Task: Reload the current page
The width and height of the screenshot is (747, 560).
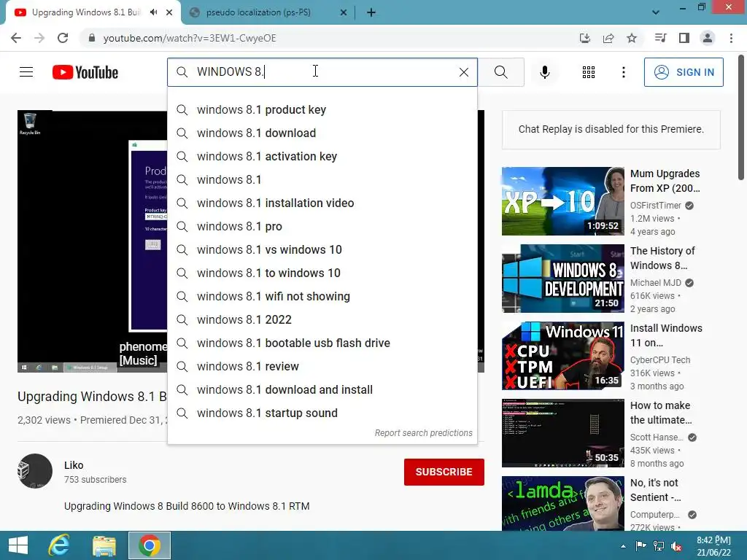Action: click(63, 38)
